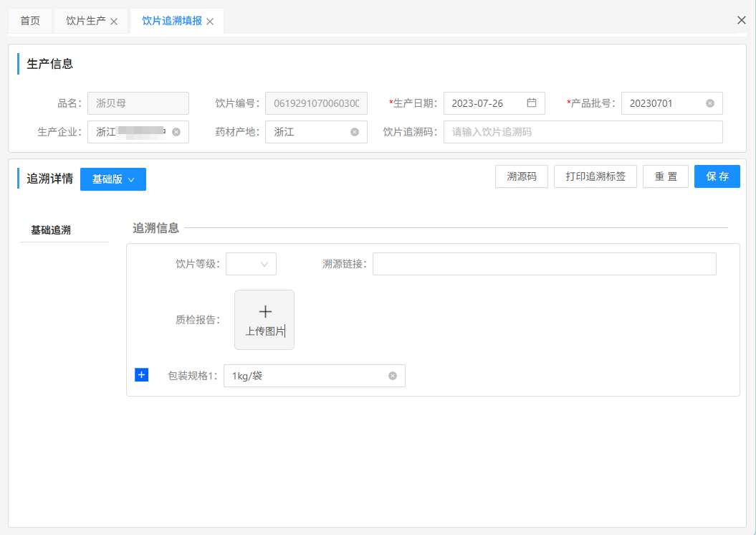Click the calendar icon in 生产日期 field
756x535 pixels.
(532, 103)
